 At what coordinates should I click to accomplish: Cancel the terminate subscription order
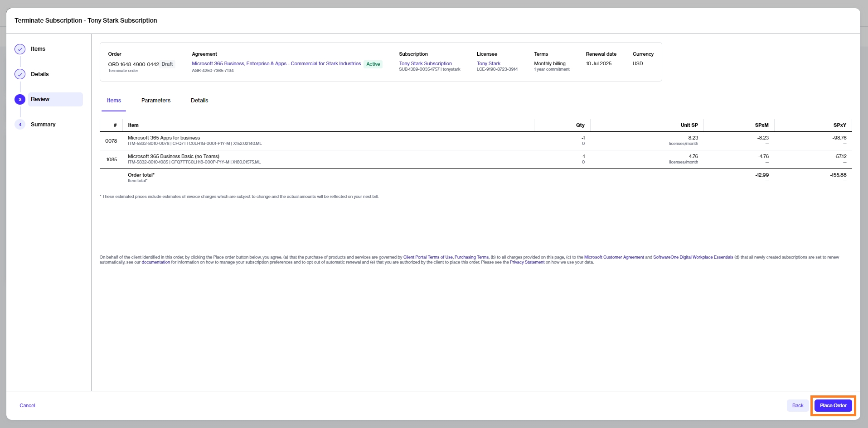point(27,405)
